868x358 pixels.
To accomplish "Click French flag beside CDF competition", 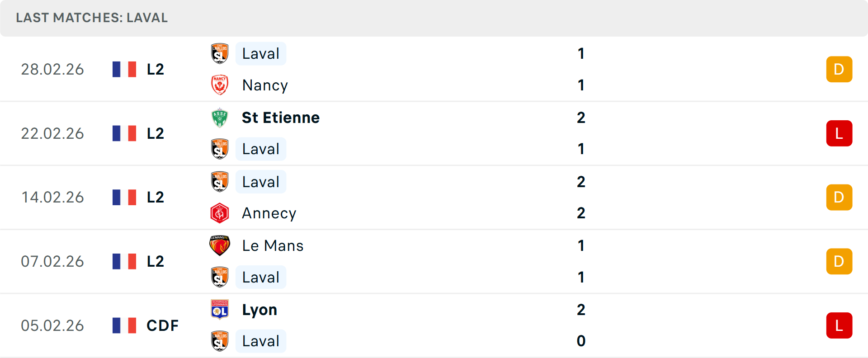I will pos(124,325).
